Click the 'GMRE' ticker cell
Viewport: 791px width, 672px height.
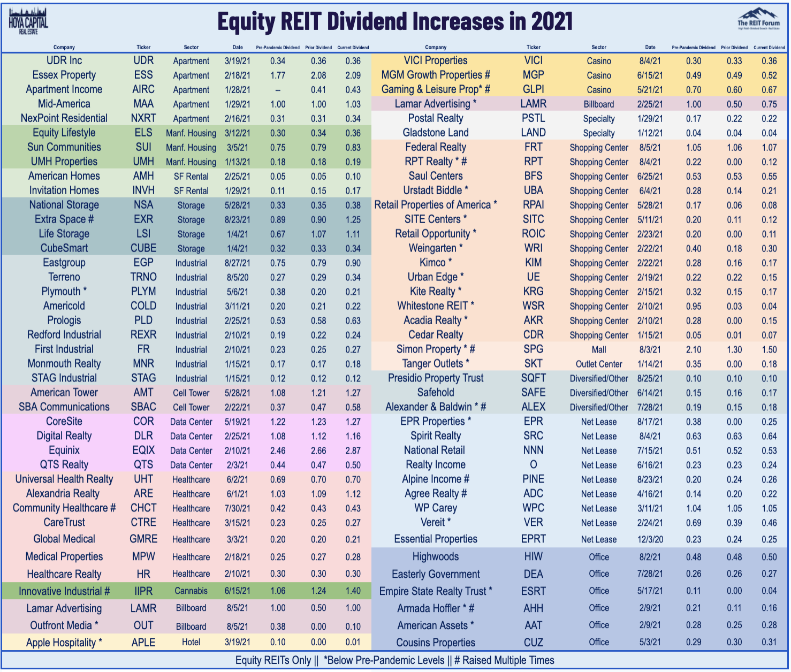pos(143,539)
